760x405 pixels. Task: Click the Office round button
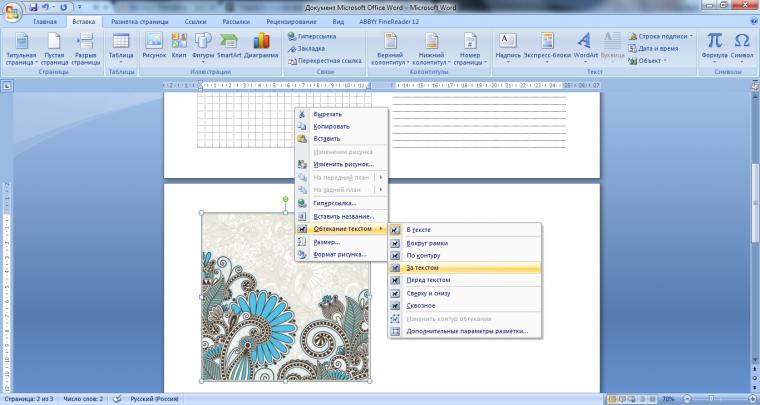coord(13,11)
